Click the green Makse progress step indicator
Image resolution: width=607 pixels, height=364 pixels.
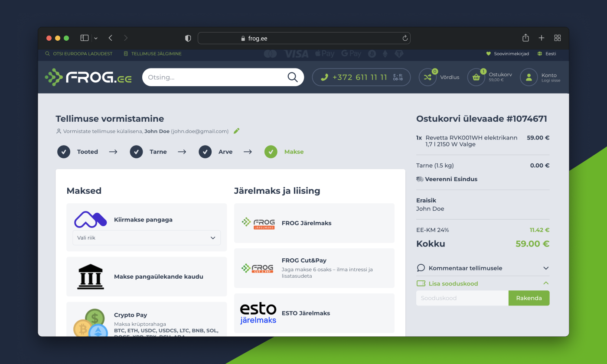pos(271,152)
